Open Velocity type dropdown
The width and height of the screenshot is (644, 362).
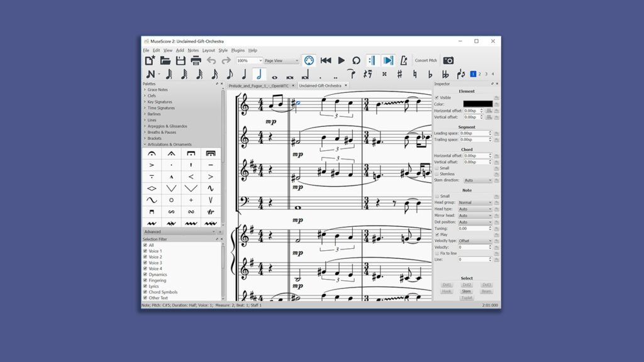[x=475, y=241]
